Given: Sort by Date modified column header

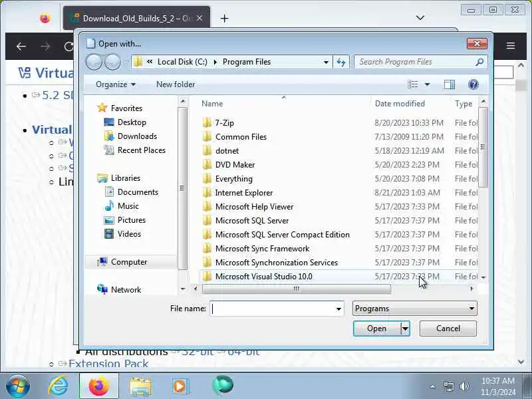Looking at the screenshot, I should [x=400, y=104].
